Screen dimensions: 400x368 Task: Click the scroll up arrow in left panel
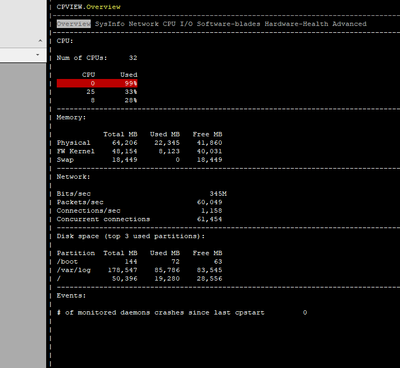[x=40, y=41]
